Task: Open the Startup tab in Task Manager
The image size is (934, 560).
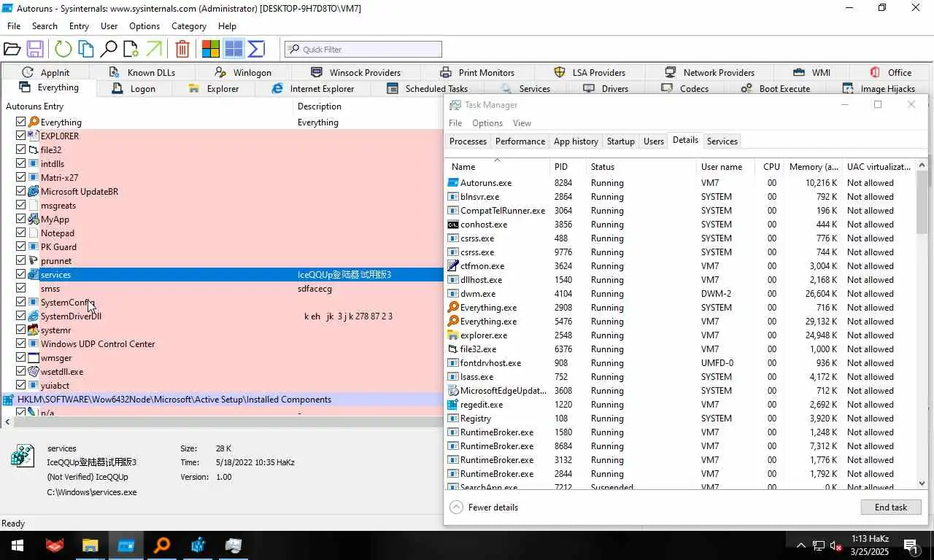Action: [620, 141]
